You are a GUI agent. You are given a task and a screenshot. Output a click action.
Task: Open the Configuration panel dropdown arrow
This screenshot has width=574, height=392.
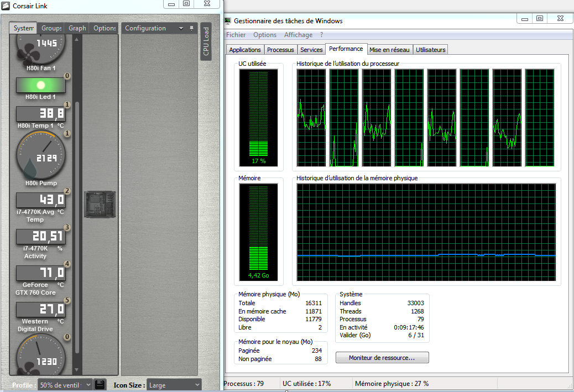(x=181, y=28)
